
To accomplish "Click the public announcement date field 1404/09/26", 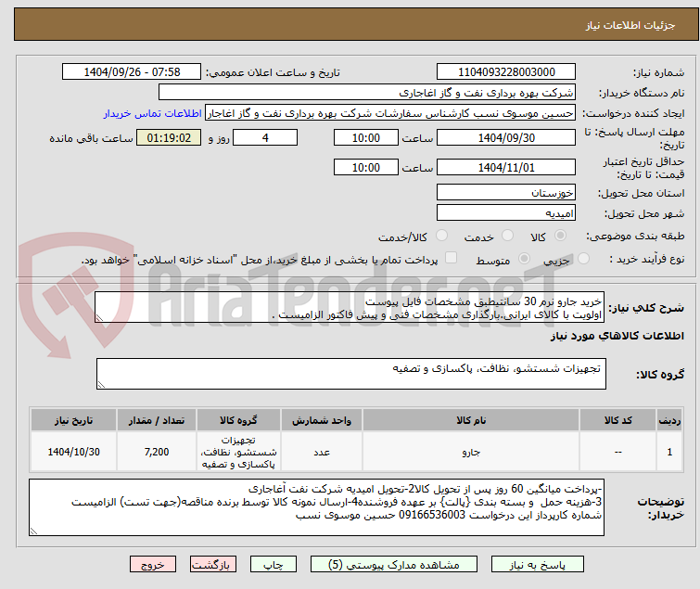I will 132,72.
